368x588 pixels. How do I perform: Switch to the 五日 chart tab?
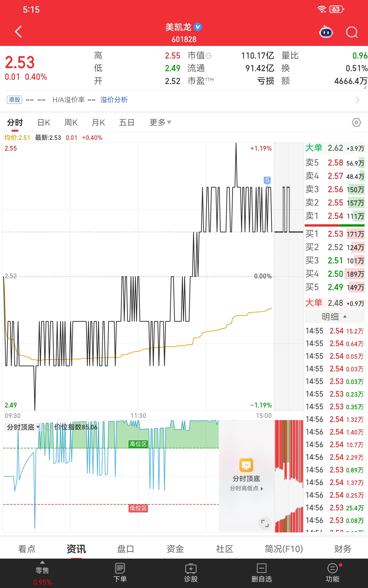coord(126,122)
